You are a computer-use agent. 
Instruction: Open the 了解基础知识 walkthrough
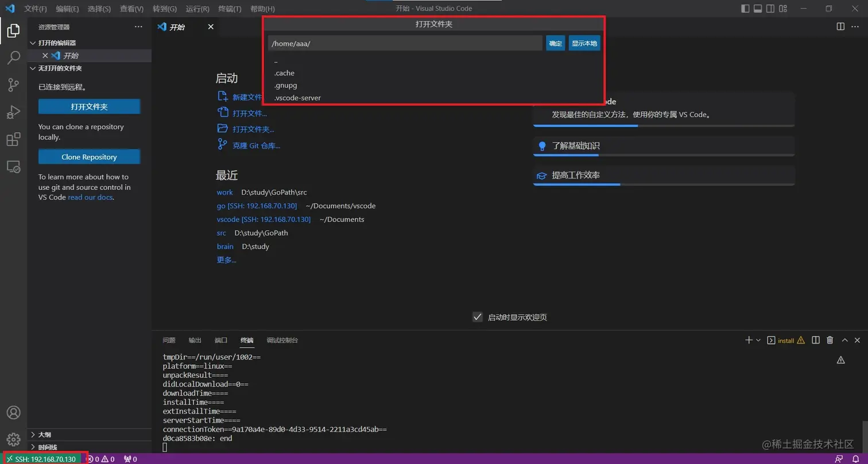(x=664, y=146)
